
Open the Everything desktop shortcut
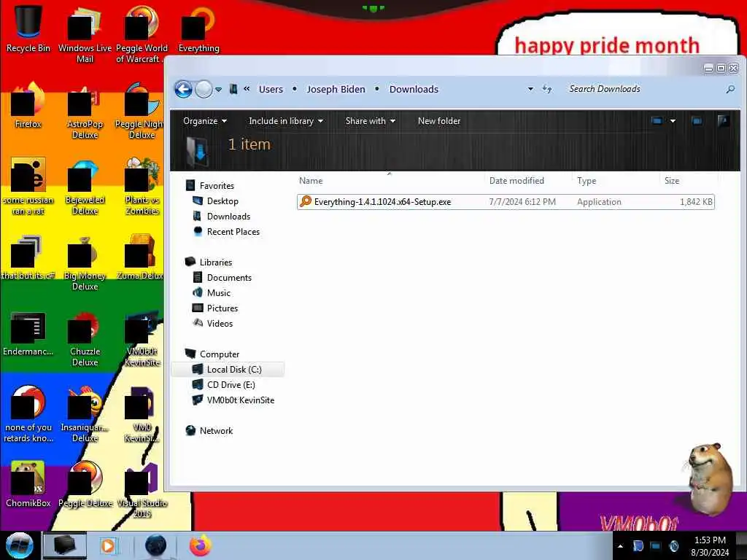tap(198, 28)
